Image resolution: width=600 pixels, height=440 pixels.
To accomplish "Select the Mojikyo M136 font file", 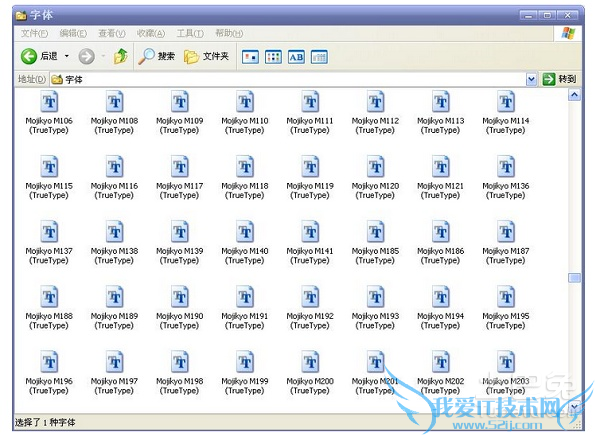I will click(x=506, y=178).
